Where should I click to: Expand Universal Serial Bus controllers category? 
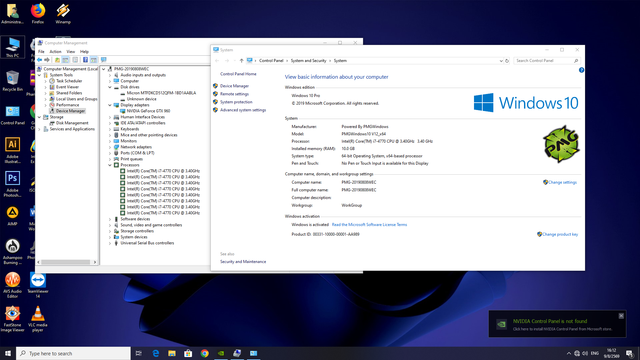click(110, 243)
